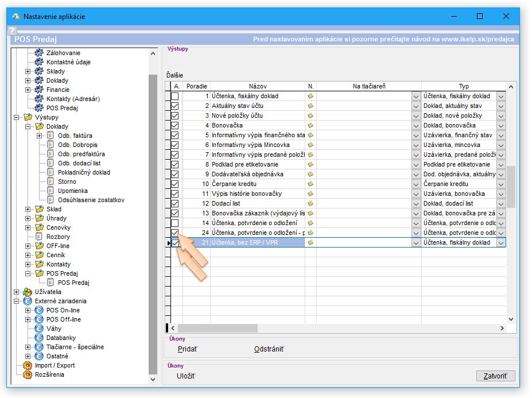Click the Výstupy folder icon

click(28, 117)
